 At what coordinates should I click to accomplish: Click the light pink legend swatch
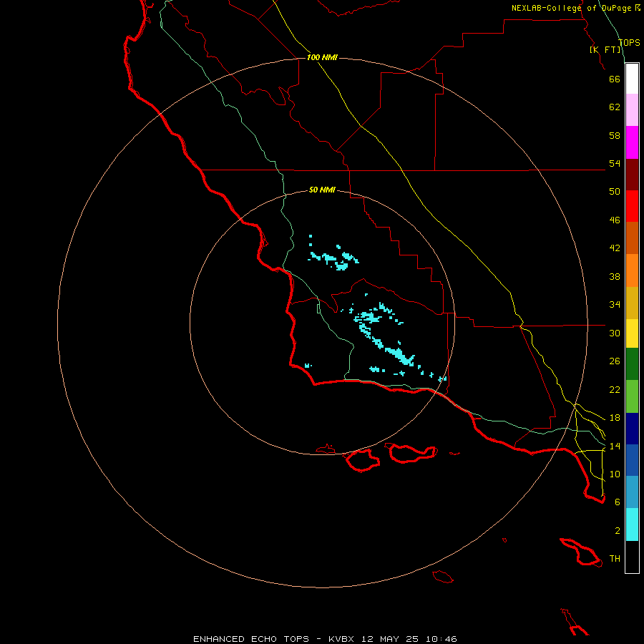[632, 110]
